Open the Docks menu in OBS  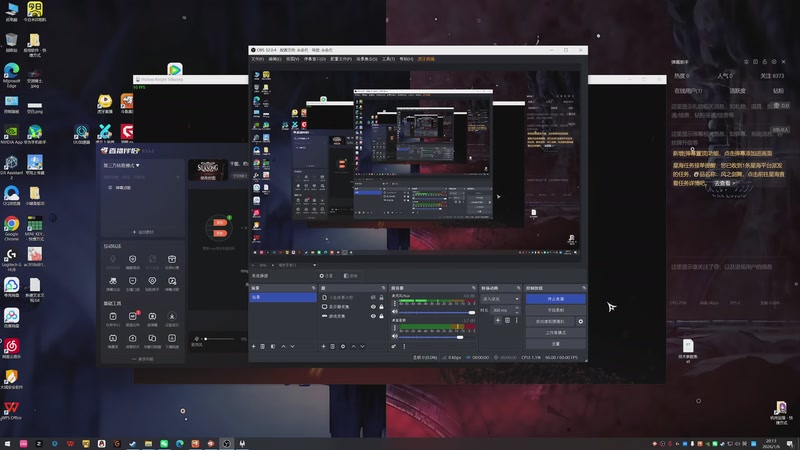pyautogui.click(x=315, y=59)
